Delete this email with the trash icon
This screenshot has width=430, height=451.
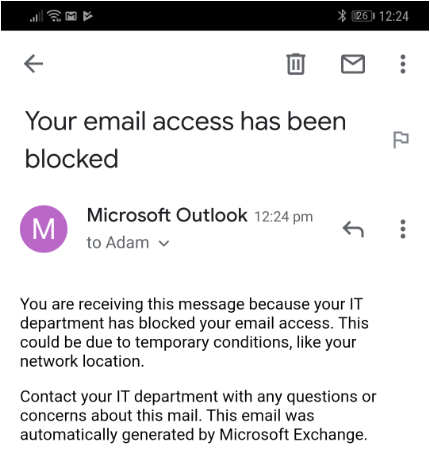pos(296,64)
